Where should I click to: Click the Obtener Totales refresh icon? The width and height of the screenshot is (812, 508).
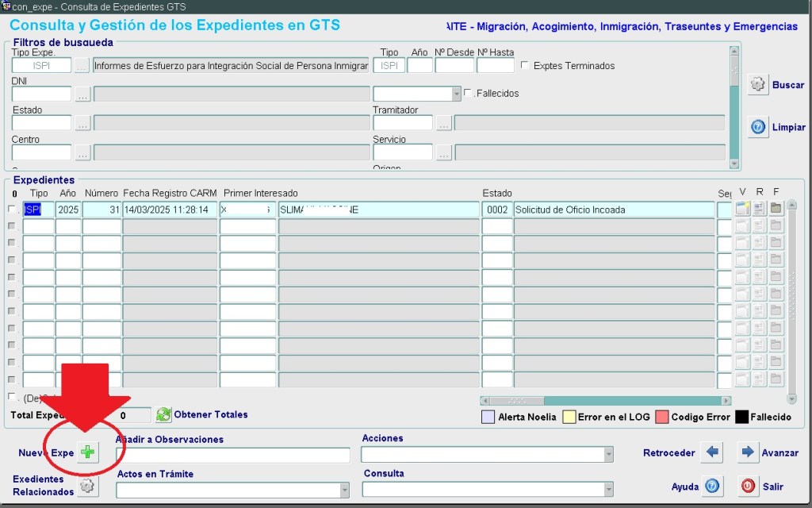(163, 414)
